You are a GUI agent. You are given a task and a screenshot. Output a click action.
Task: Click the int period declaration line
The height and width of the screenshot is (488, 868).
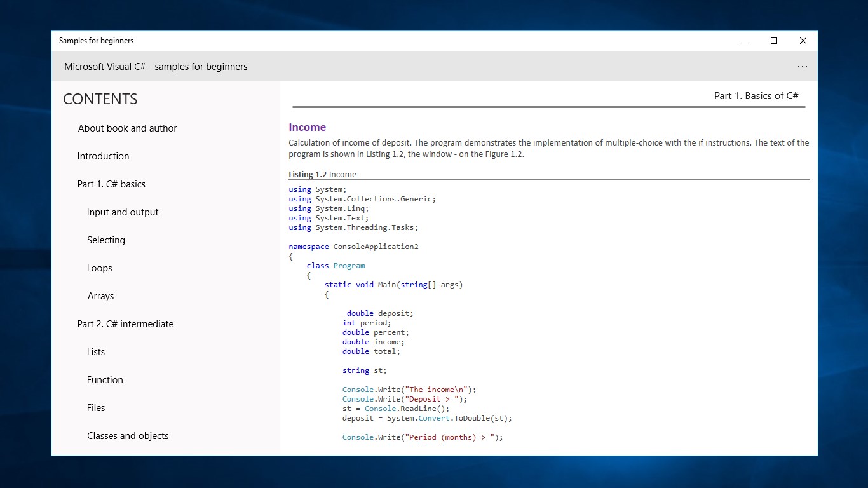click(x=367, y=323)
